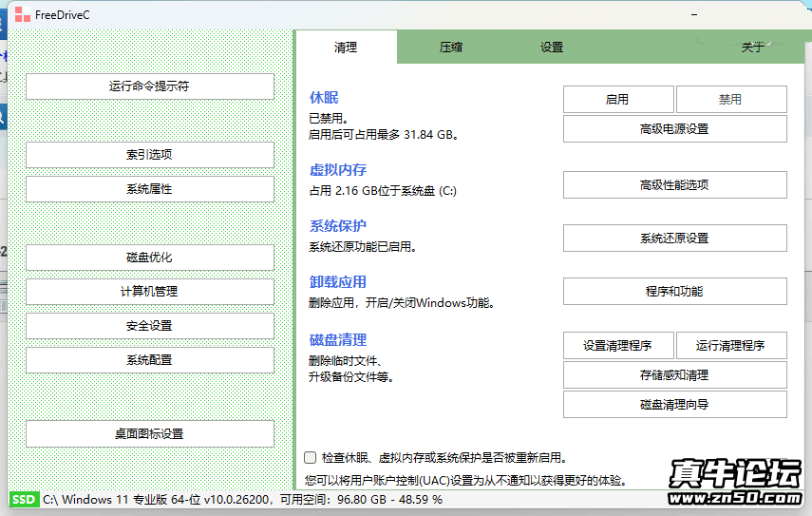Switch to the 清理 tab
This screenshot has height=516, width=812.
tap(346, 48)
